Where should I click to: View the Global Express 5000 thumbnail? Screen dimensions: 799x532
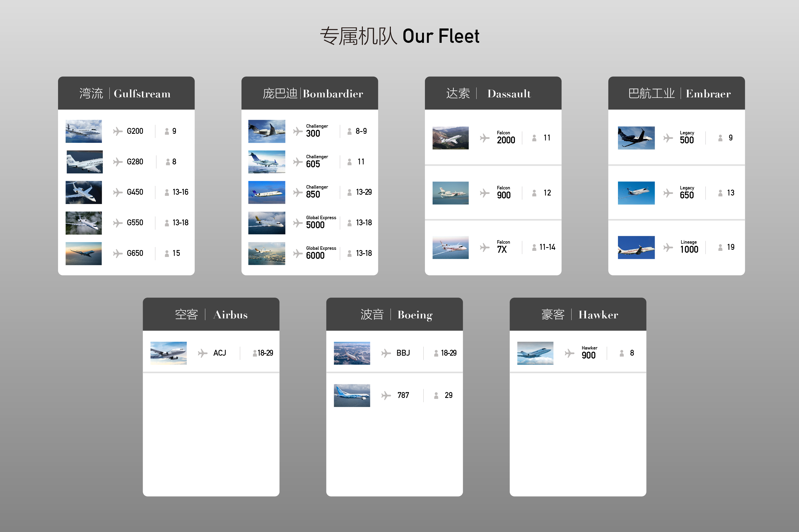[x=267, y=223]
